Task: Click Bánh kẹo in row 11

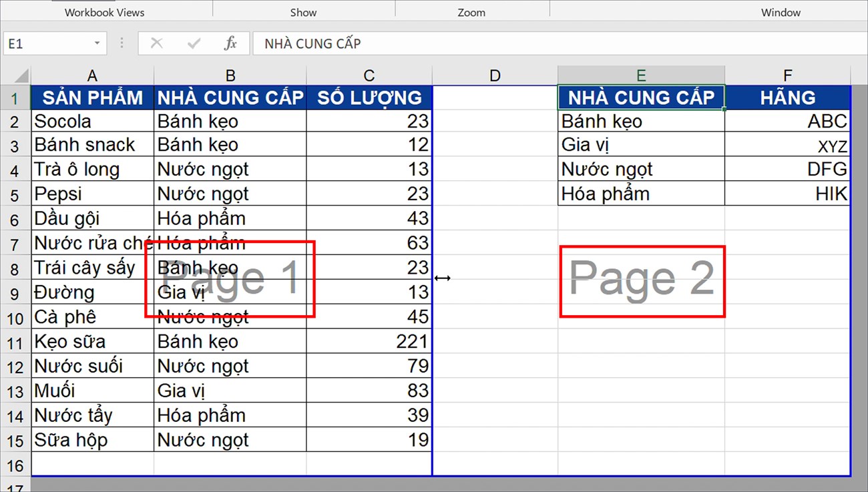Action: point(230,341)
